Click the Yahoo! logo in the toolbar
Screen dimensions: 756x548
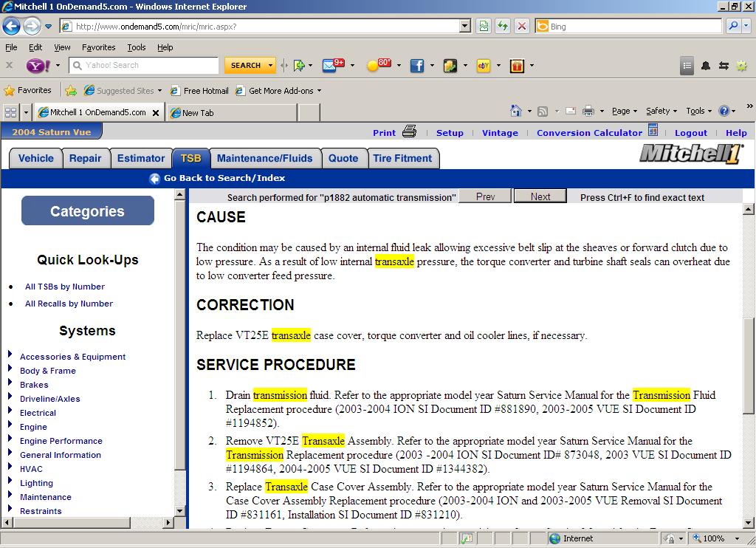pos(38,66)
